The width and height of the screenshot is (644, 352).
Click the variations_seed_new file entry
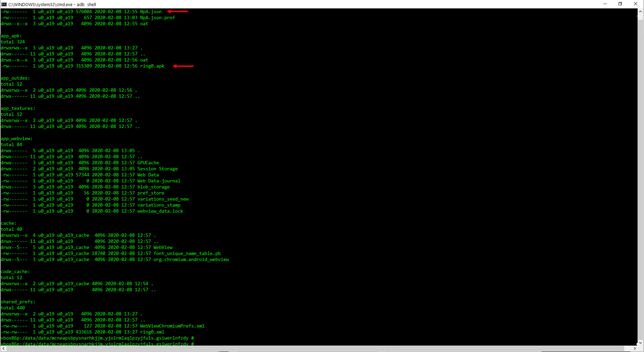point(163,199)
